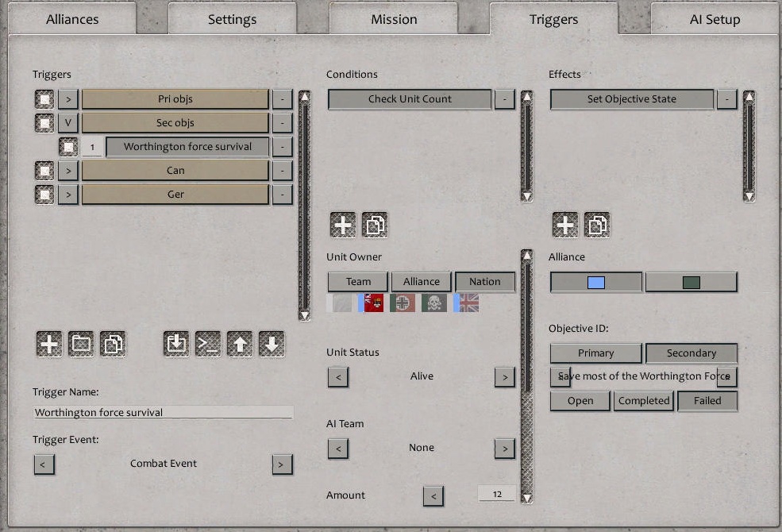Create a new trigger with the plus icon
The height and width of the screenshot is (532, 782).
click(x=48, y=344)
